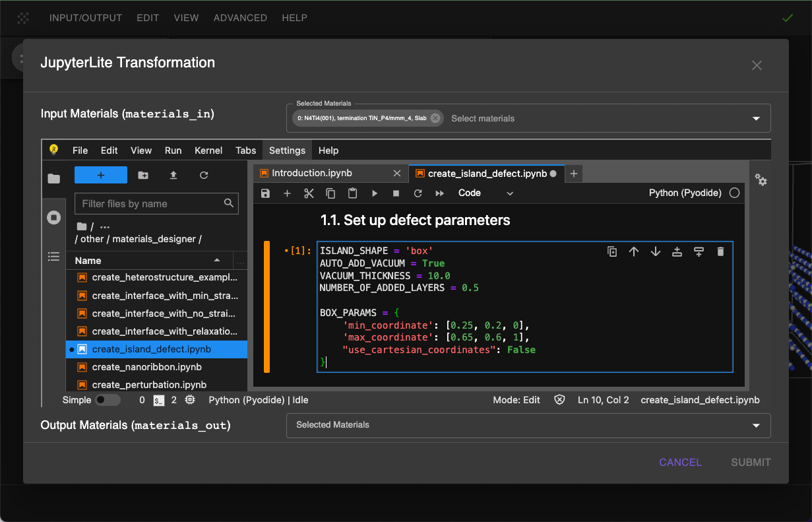Save the notebook with the disk icon
This screenshot has height=522, width=812.
coord(265,193)
